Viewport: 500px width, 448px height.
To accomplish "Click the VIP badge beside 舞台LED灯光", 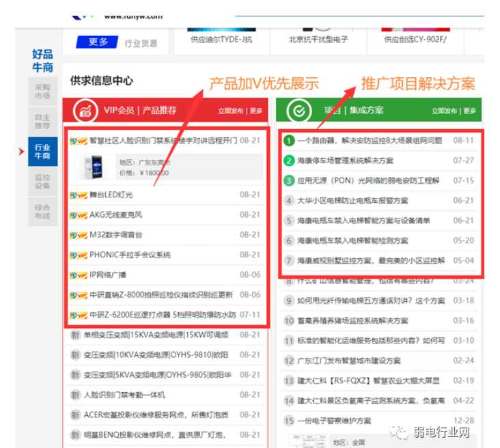I will click(78, 195).
